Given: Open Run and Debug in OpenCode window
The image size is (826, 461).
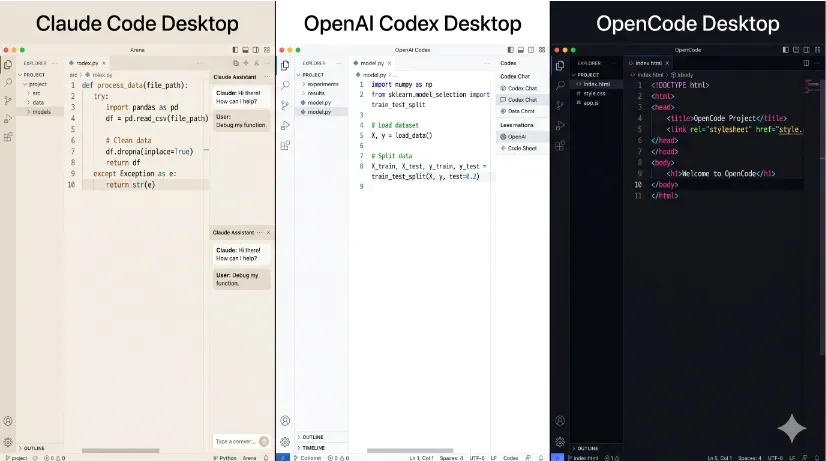Looking at the screenshot, I should 560,125.
